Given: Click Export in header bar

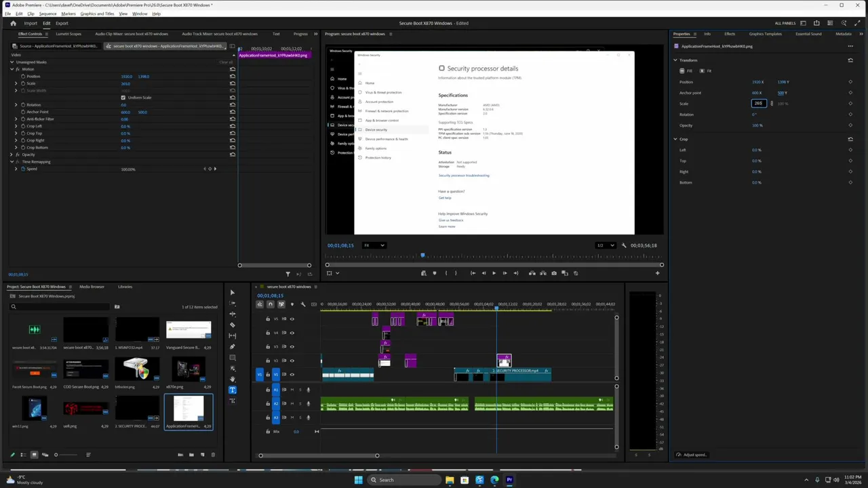Looking at the screenshot, I should [62, 23].
